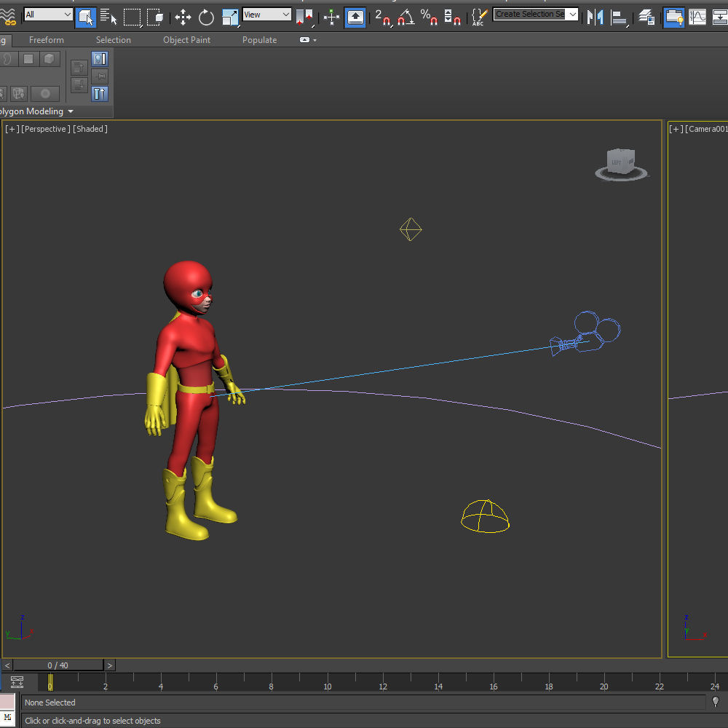Switch to the Freeform tab

[x=47, y=40]
